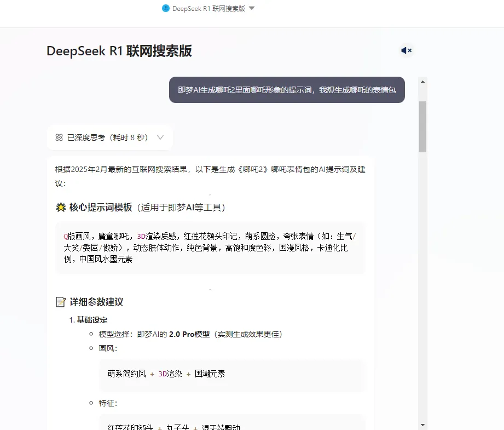Click the user message bubble about 即梦AI
504x430 pixels.
point(287,90)
